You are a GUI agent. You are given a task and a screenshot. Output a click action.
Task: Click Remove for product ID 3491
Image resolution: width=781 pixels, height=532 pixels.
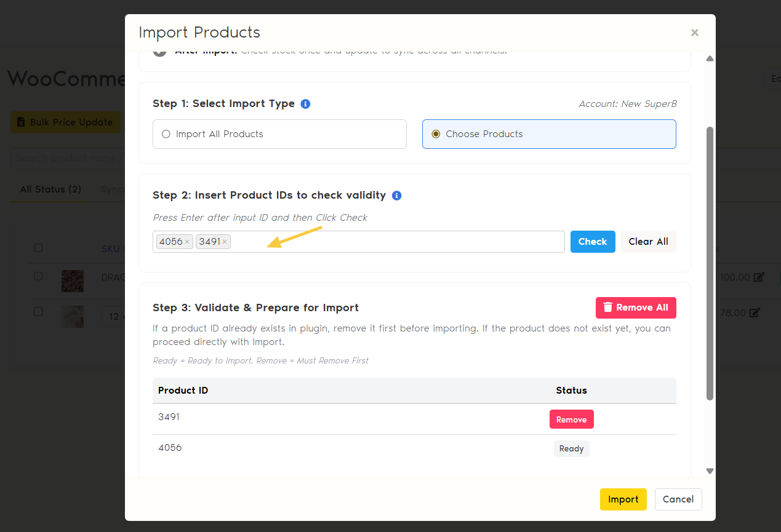coord(571,419)
